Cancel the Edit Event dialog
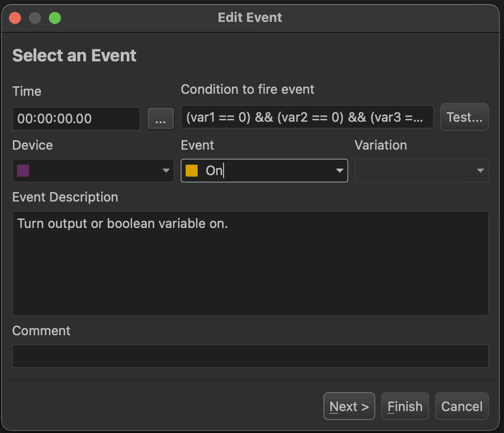Screen dimensions: 504x433 click(462, 407)
